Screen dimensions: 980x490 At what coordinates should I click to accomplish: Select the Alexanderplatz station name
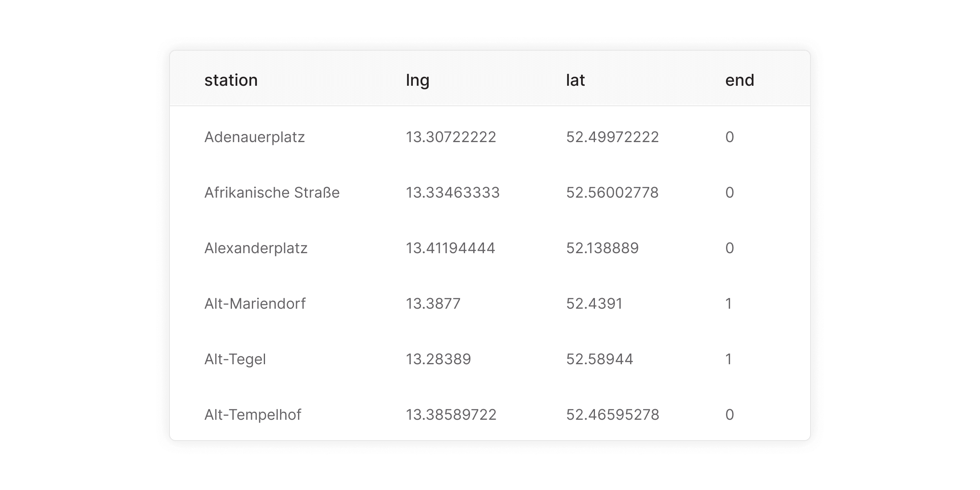(256, 248)
